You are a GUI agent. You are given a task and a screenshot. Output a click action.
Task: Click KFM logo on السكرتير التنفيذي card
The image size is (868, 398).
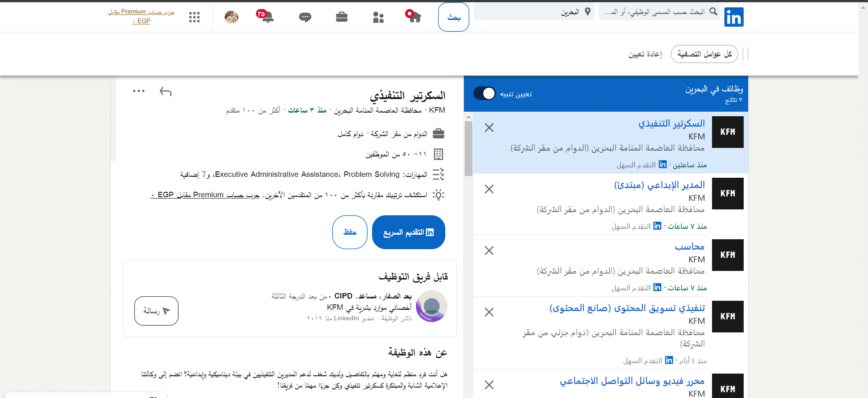[728, 132]
